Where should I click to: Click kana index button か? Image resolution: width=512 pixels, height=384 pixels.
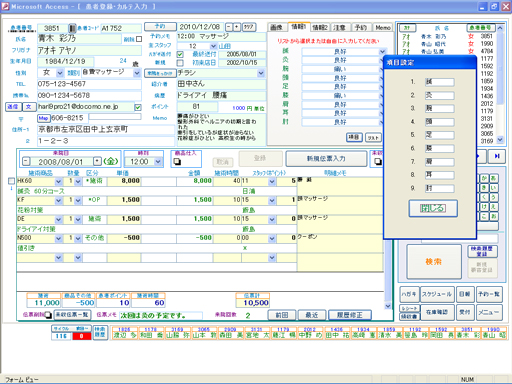click(484, 178)
